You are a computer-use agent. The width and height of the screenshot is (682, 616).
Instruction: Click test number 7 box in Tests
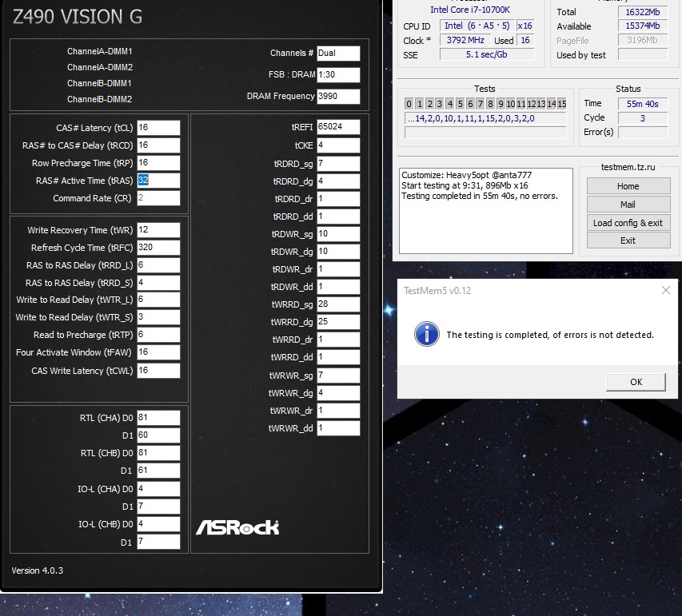pos(481,103)
